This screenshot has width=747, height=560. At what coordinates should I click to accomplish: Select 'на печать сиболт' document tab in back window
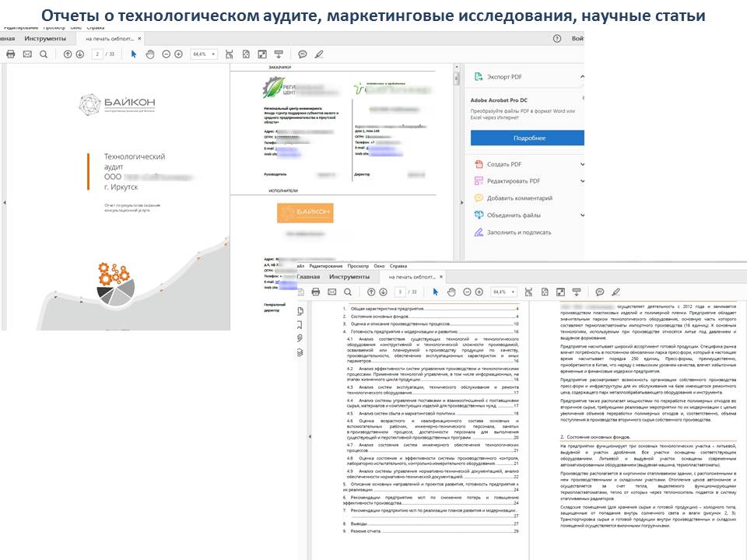110,39
